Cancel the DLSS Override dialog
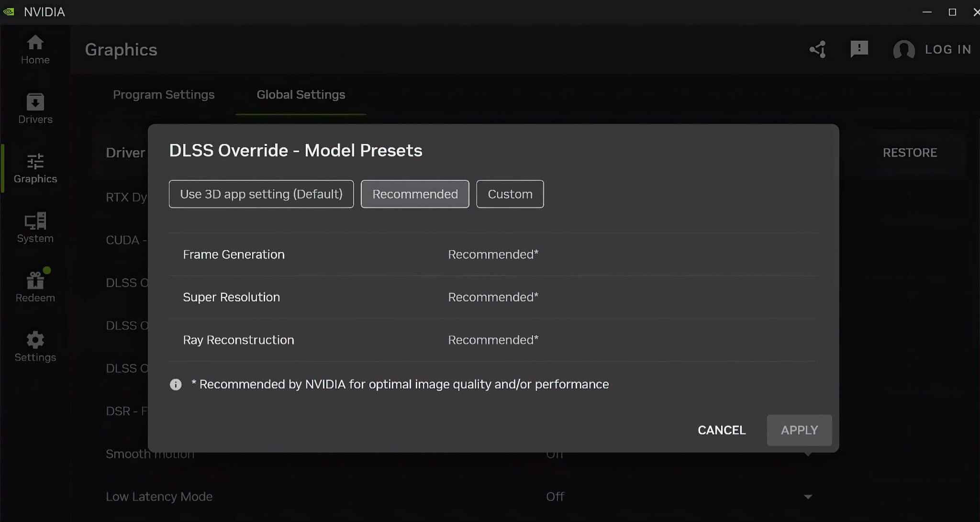The width and height of the screenshot is (980, 522). point(721,430)
